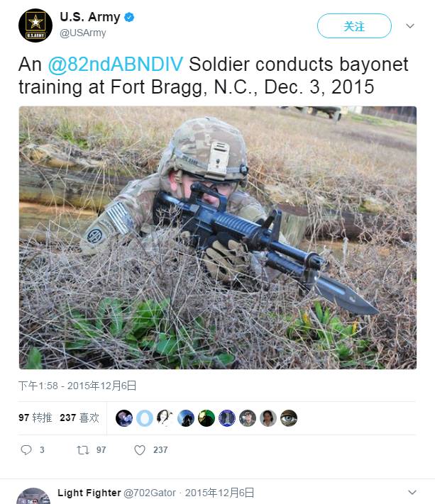Screen dimensions: 435x504
Task: Expand the tweet options chevron
Action: click(x=409, y=26)
